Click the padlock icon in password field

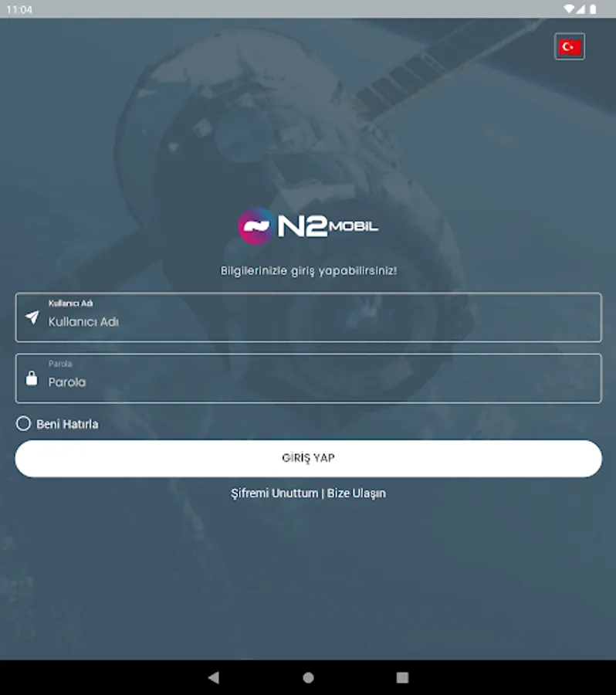(32, 378)
